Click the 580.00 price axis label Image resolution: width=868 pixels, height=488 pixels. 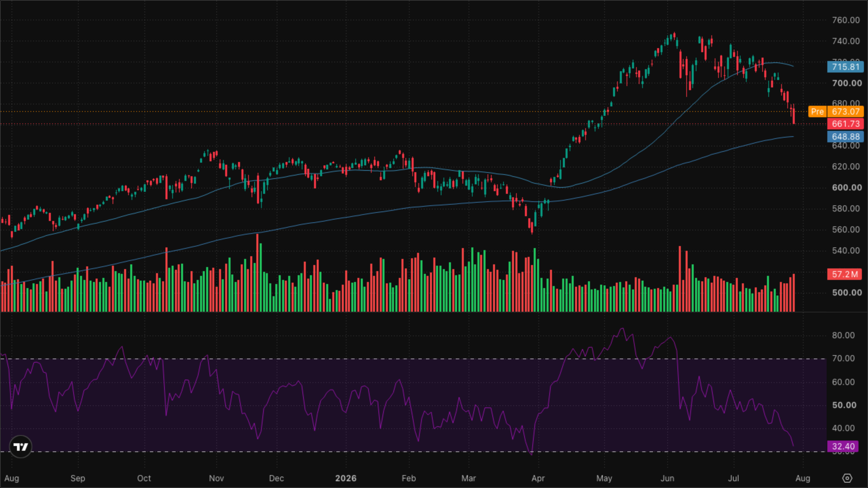846,208
